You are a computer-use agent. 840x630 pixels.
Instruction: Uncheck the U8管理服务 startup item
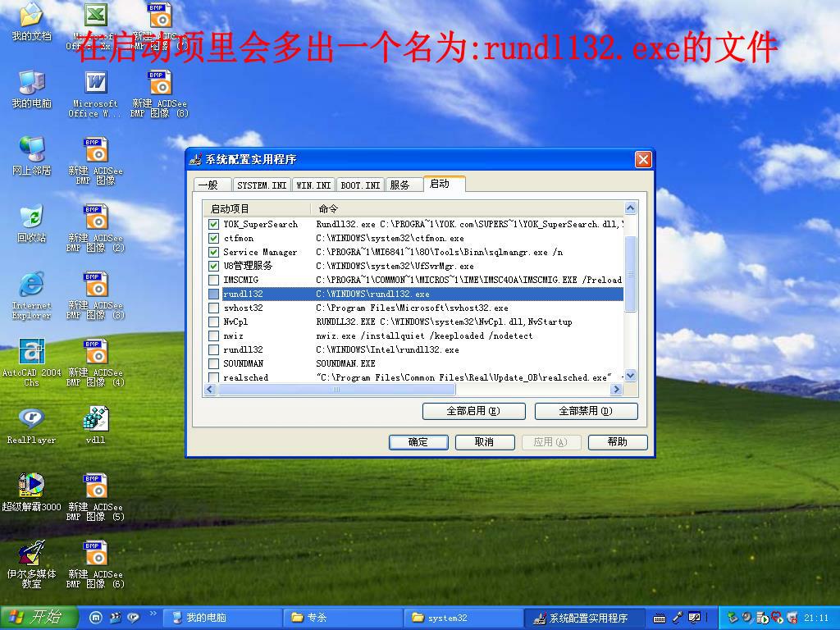tap(214, 266)
